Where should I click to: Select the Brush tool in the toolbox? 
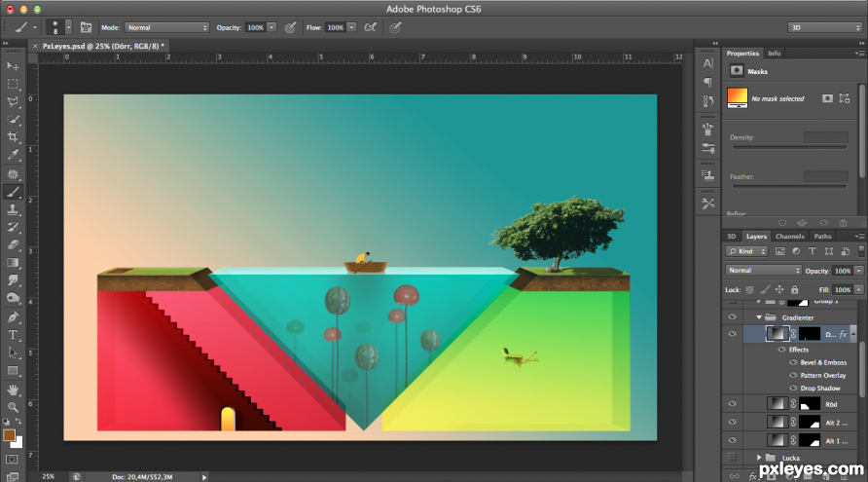click(13, 192)
